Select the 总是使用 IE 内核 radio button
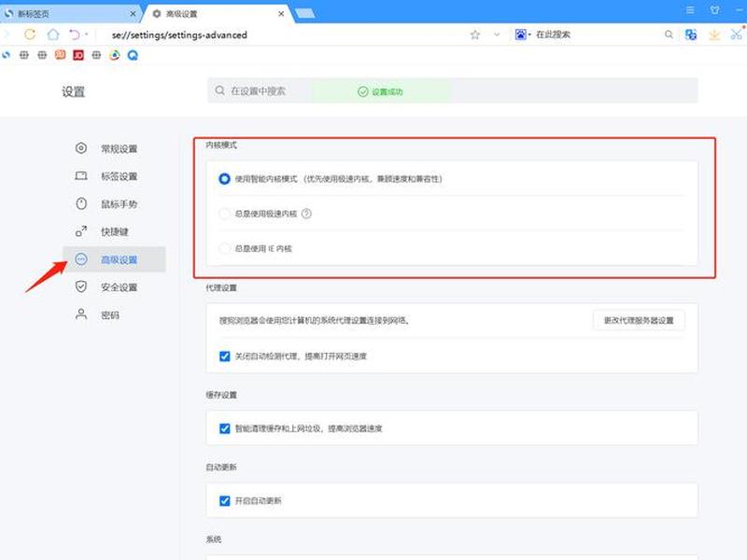 (x=224, y=248)
